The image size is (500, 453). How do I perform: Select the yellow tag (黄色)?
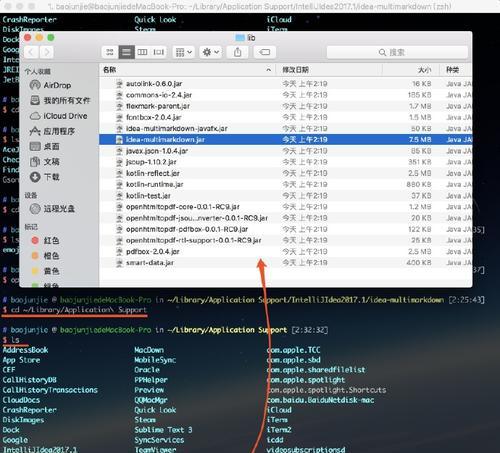click(x=45, y=271)
